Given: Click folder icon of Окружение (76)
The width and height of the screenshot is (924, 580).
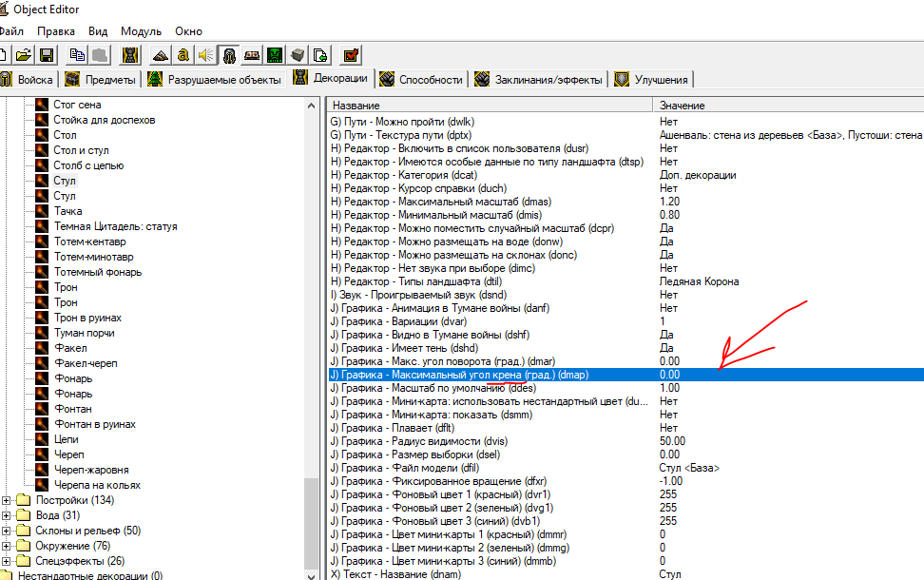Looking at the screenshot, I should point(24,546).
